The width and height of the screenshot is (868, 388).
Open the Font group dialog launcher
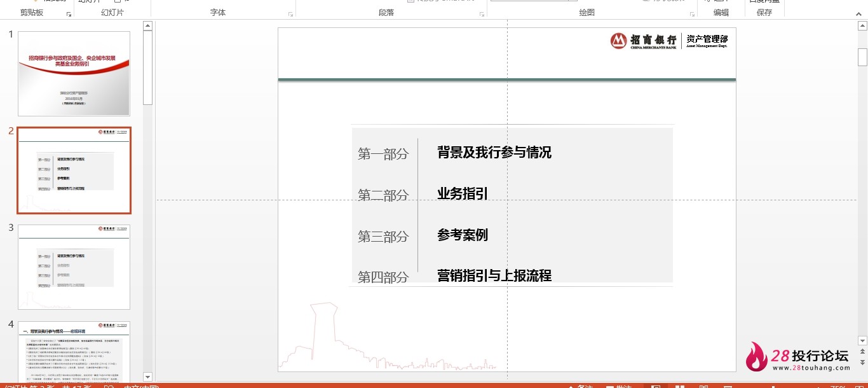tap(290, 13)
